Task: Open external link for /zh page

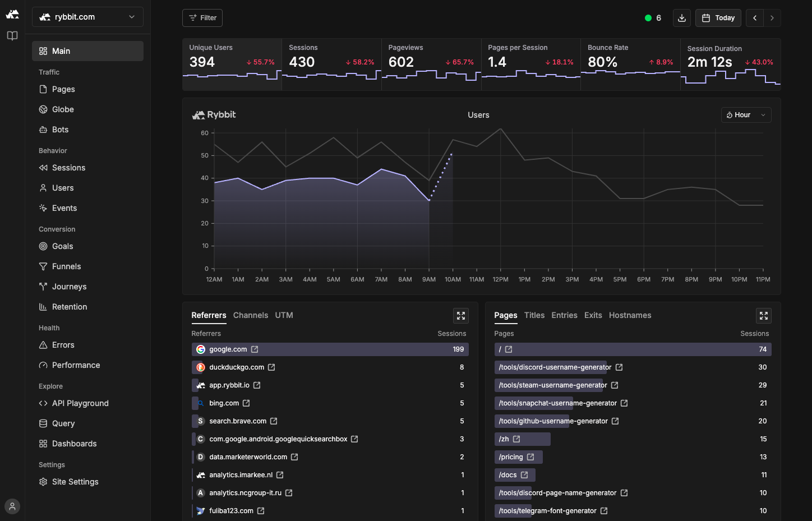Action: click(516, 439)
